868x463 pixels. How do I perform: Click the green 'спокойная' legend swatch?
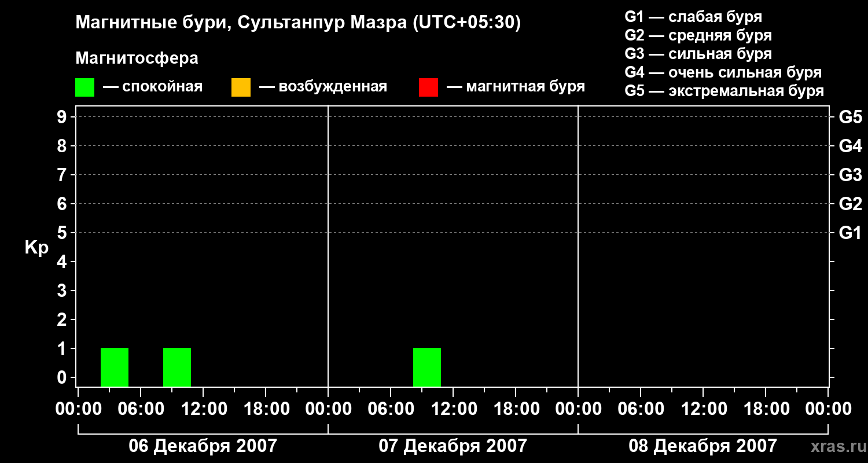84,87
